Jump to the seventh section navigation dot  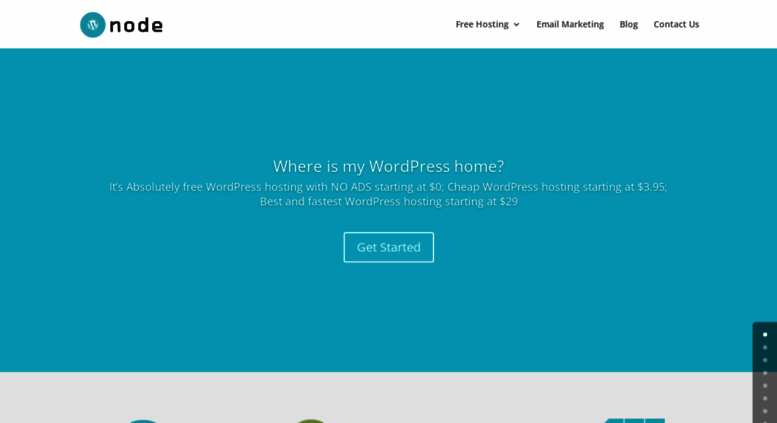[765, 411]
